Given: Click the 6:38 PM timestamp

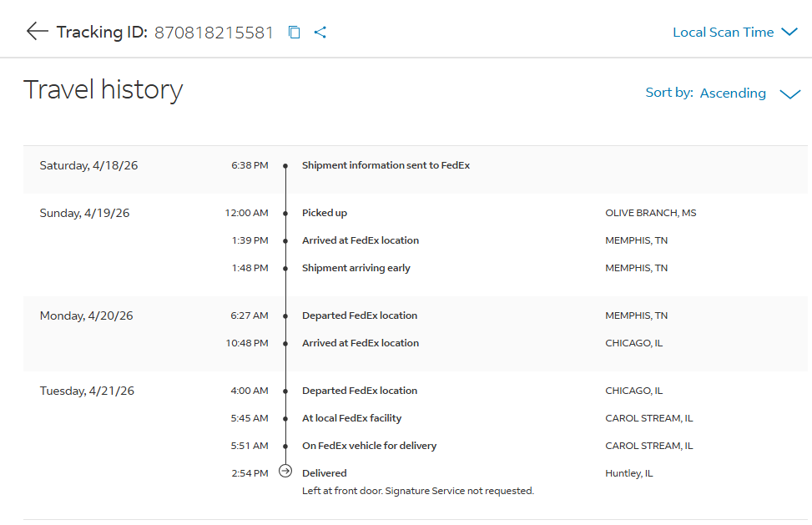Looking at the screenshot, I should tap(250, 165).
